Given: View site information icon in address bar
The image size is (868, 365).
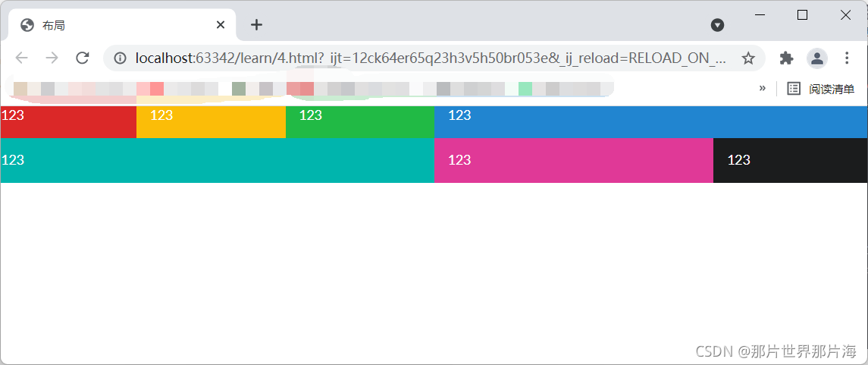Looking at the screenshot, I should click(x=120, y=58).
